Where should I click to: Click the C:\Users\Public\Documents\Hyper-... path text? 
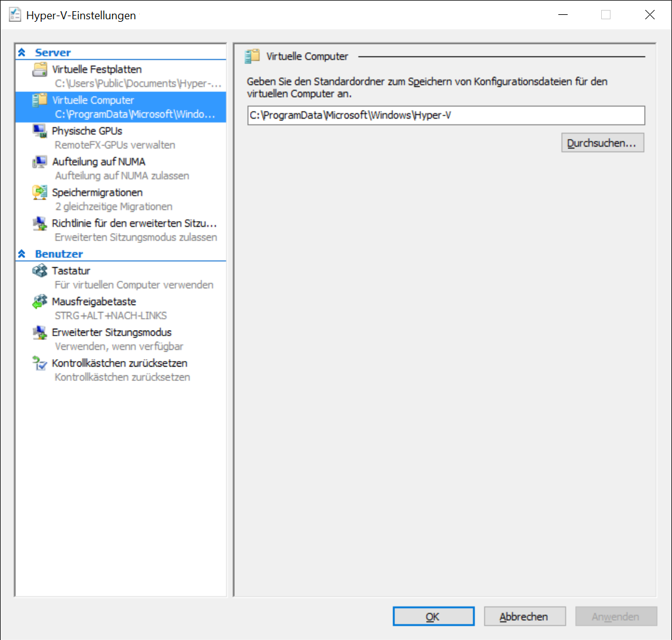(x=138, y=84)
